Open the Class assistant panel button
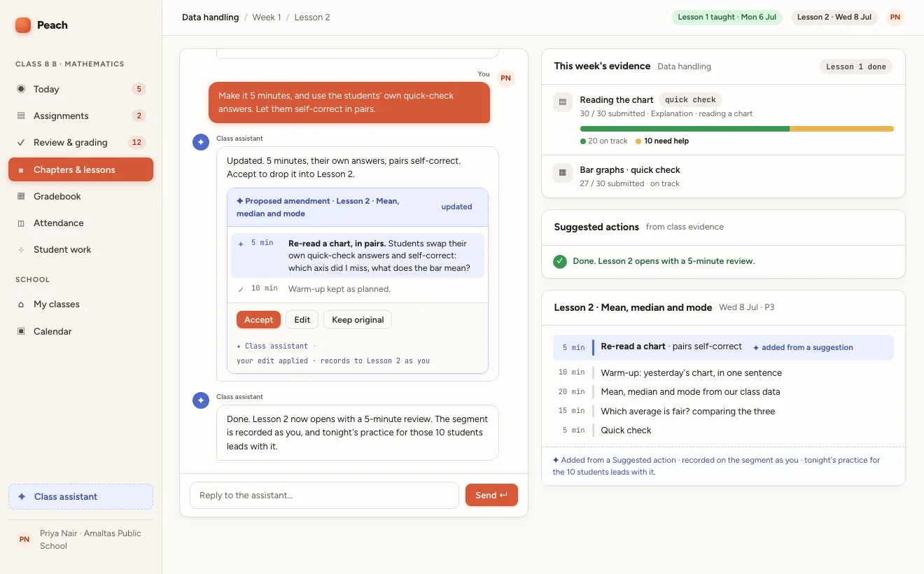Viewport: 924px width, 574px height. 80,496
